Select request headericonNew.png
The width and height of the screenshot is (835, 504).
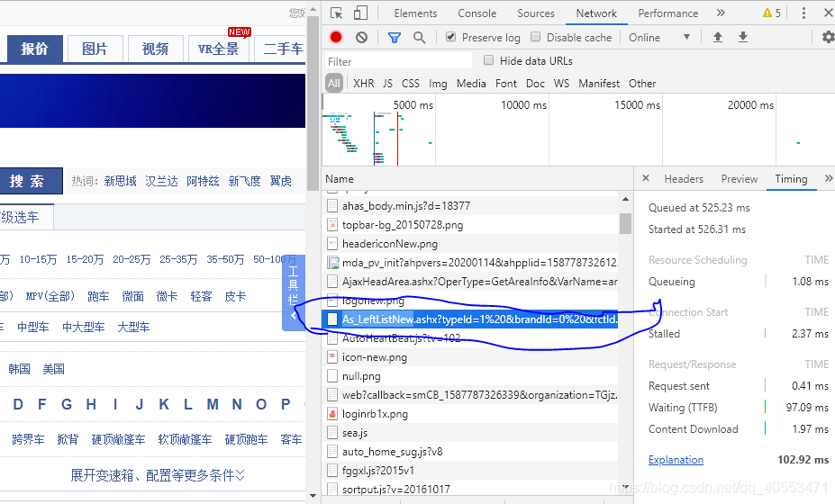click(470, 244)
